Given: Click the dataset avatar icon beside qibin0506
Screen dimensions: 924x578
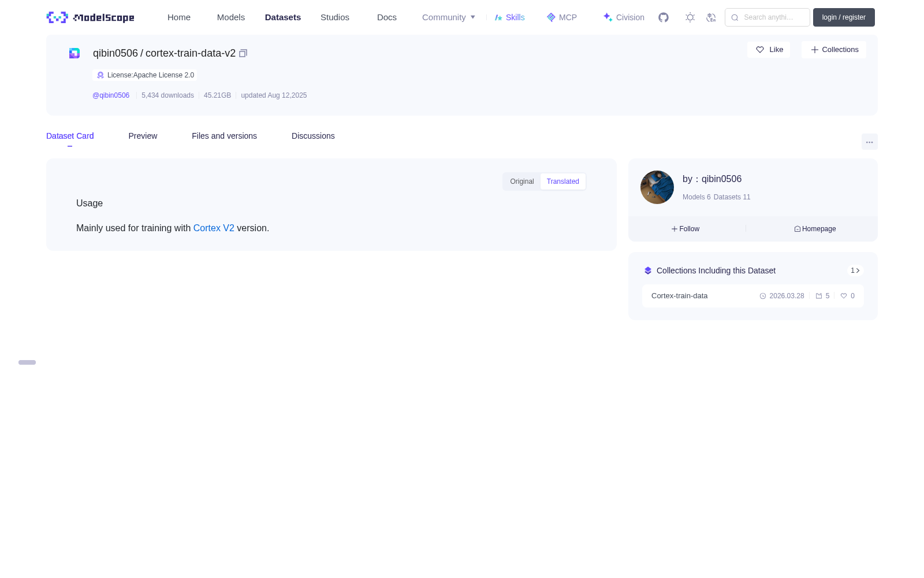Looking at the screenshot, I should 74,53.
